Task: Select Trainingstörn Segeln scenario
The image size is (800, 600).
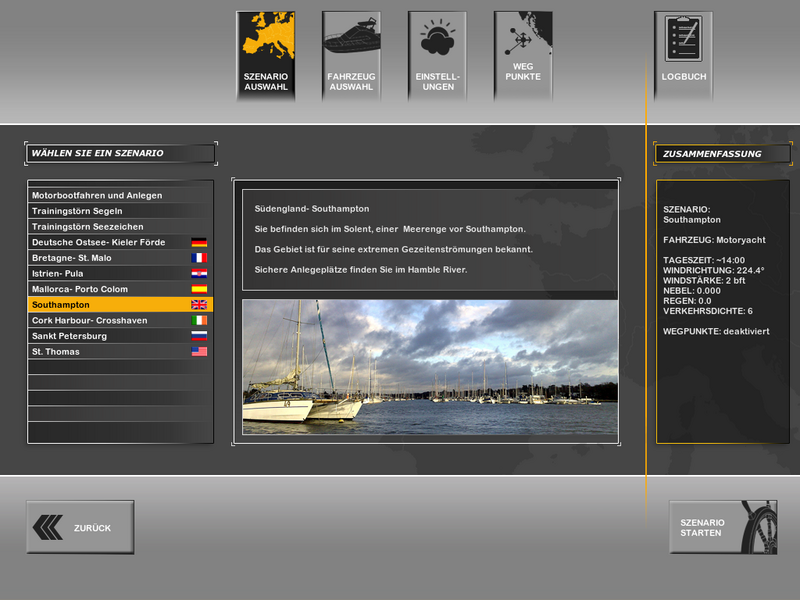Action: click(80, 211)
